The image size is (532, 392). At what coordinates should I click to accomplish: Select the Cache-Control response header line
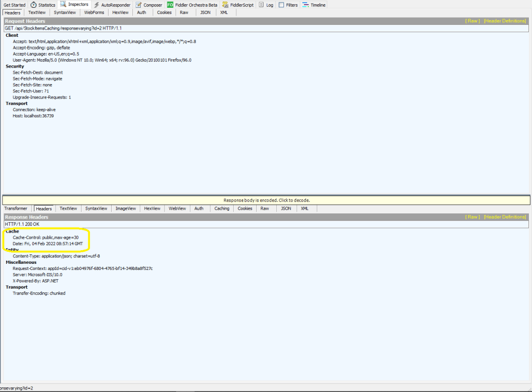point(46,237)
